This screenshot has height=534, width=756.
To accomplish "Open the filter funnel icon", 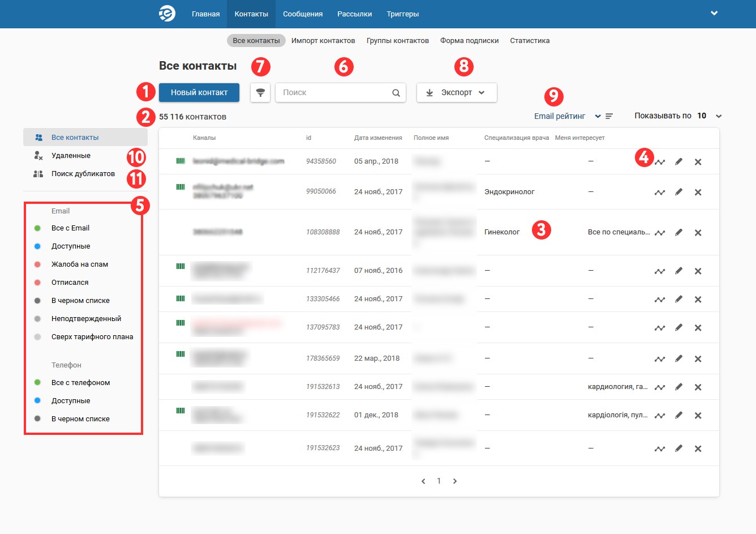I will pyautogui.click(x=260, y=93).
